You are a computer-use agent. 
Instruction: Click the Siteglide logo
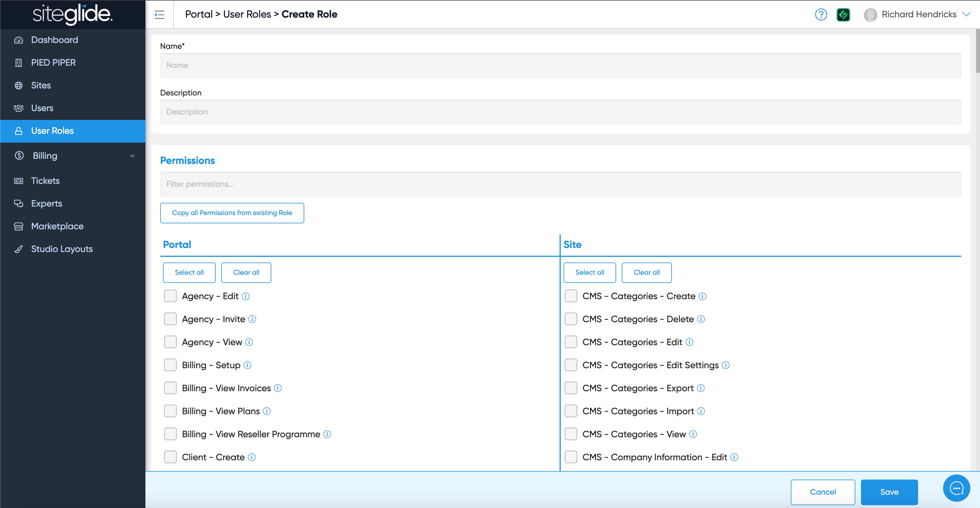[x=72, y=14]
